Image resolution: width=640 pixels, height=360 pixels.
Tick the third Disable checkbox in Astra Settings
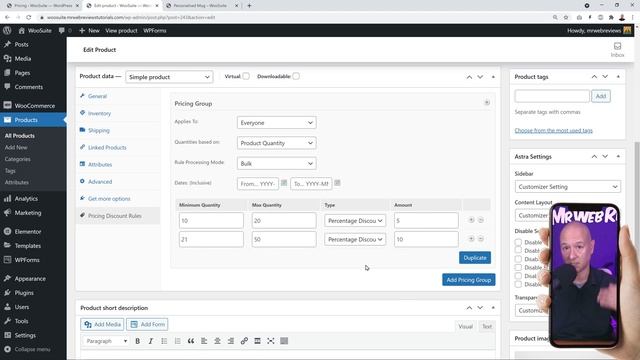(x=518, y=259)
